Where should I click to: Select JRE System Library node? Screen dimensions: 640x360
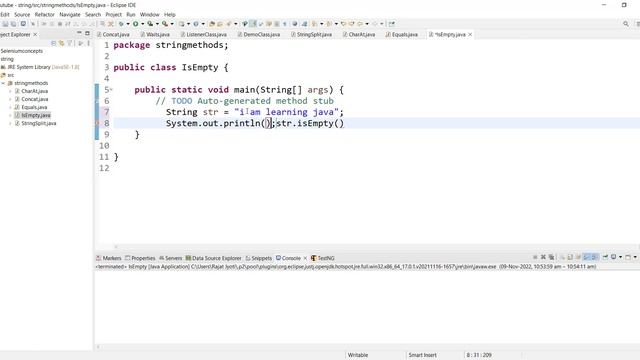pyautogui.click(x=40, y=67)
